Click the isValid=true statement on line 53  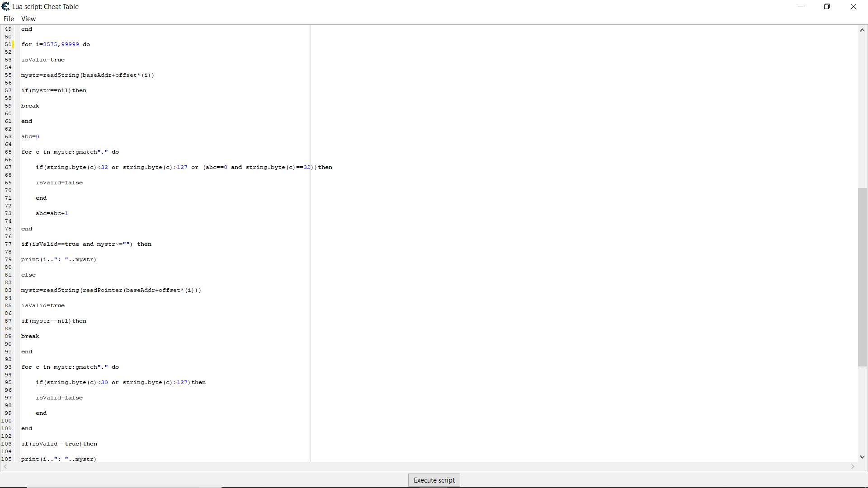(x=42, y=59)
